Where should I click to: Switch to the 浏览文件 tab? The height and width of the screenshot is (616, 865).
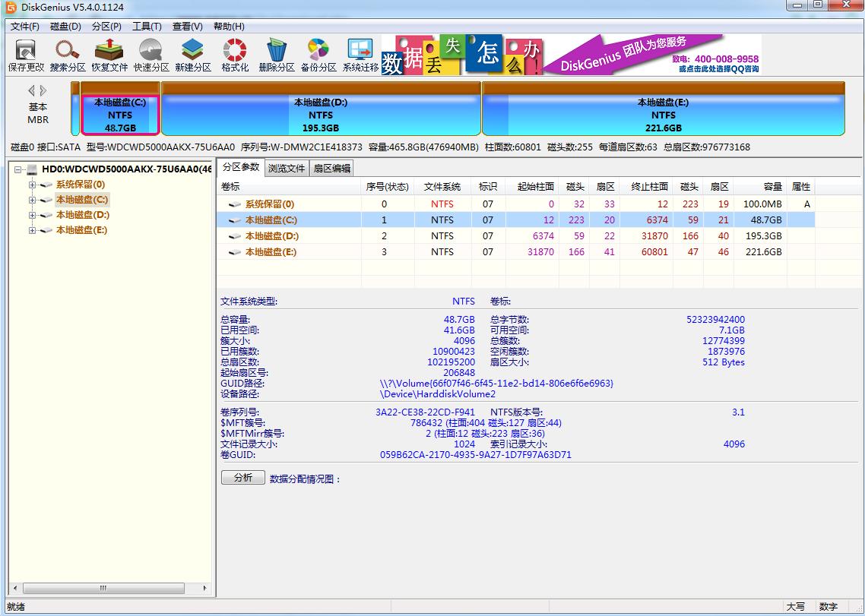click(x=286, y=168)
